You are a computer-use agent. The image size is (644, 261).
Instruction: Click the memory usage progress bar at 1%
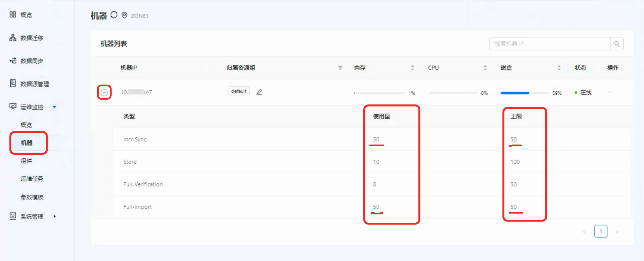(x=379, y=93)
